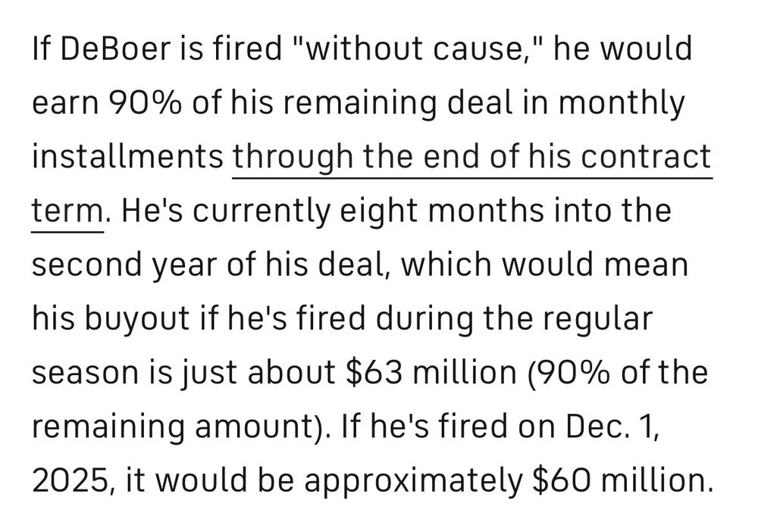Click the underlined word "term"
The width and height of the screenshot is (758, 532).
pyautogui.click(x=66, y=208)
